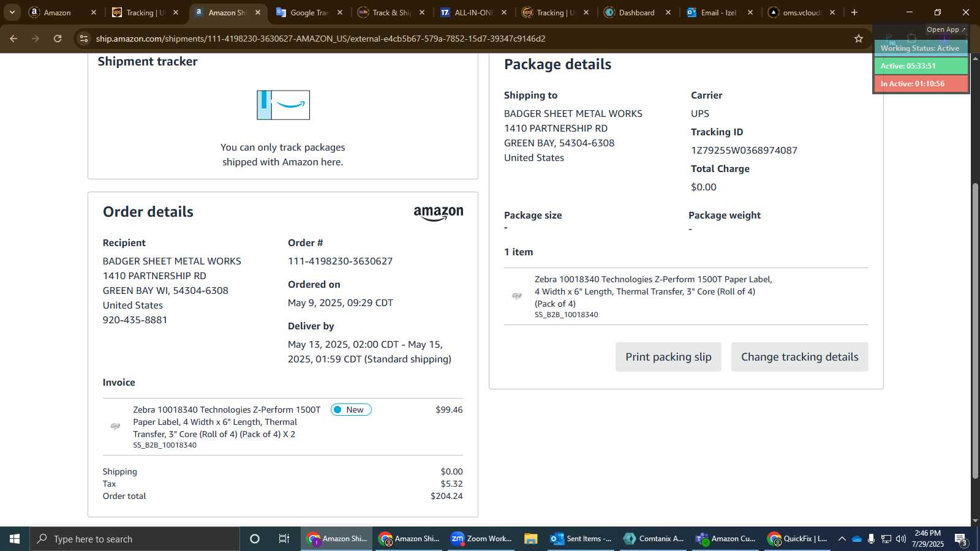Open Teams Amazon Cu... from taskbar
This screenshot has height=551, width=980.
pyautogui.click(x=725, y=539)
